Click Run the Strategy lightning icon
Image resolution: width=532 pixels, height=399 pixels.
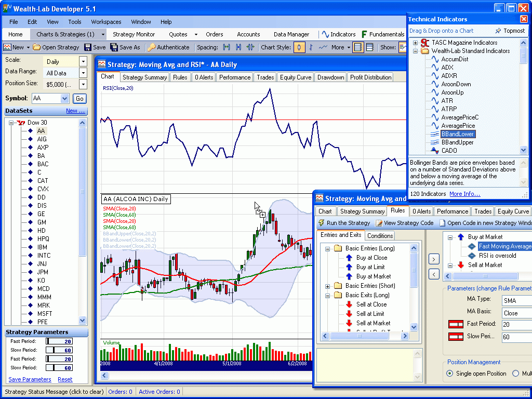tap(322, 223)
